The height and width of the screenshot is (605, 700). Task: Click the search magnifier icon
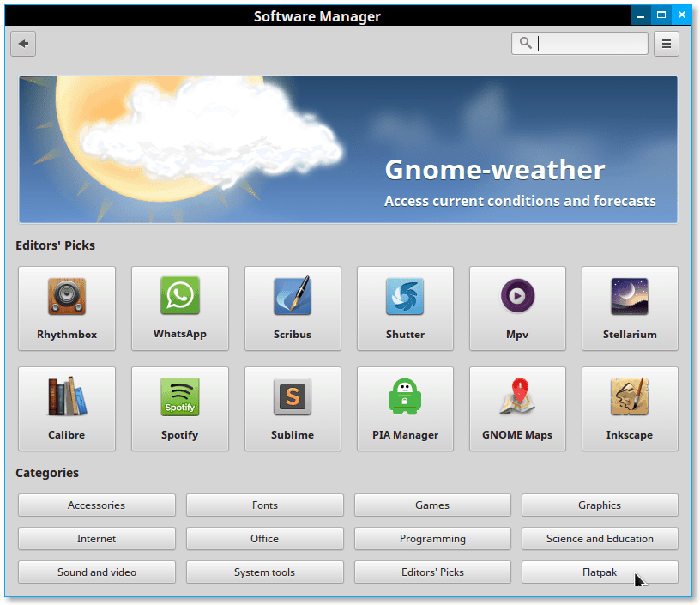(x=526, y=43)
